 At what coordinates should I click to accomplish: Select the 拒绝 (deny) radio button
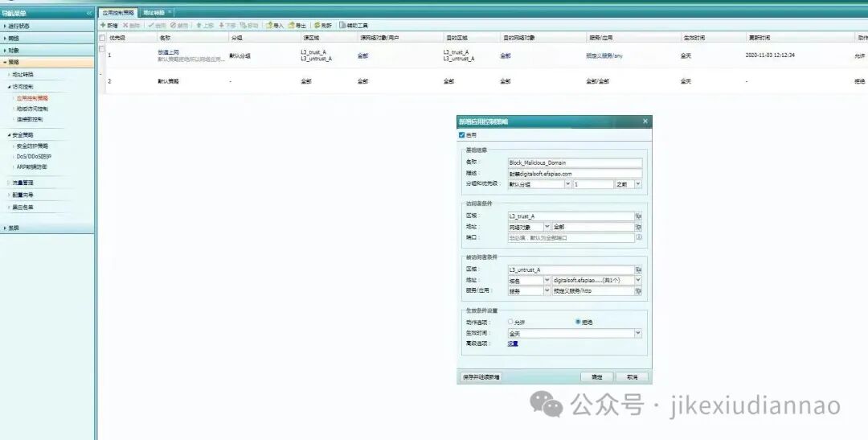(578, 322)
